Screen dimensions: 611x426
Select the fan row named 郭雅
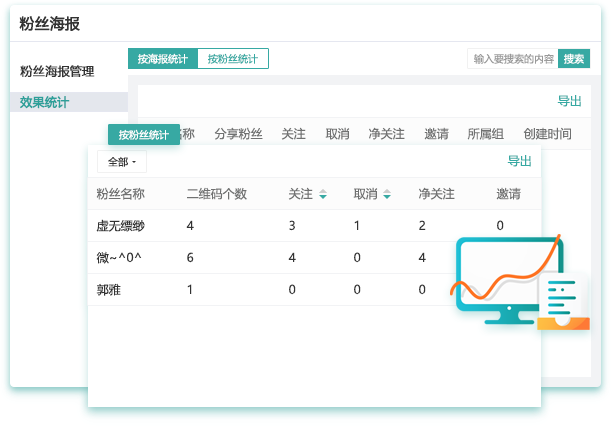click(x=109, y=290)
